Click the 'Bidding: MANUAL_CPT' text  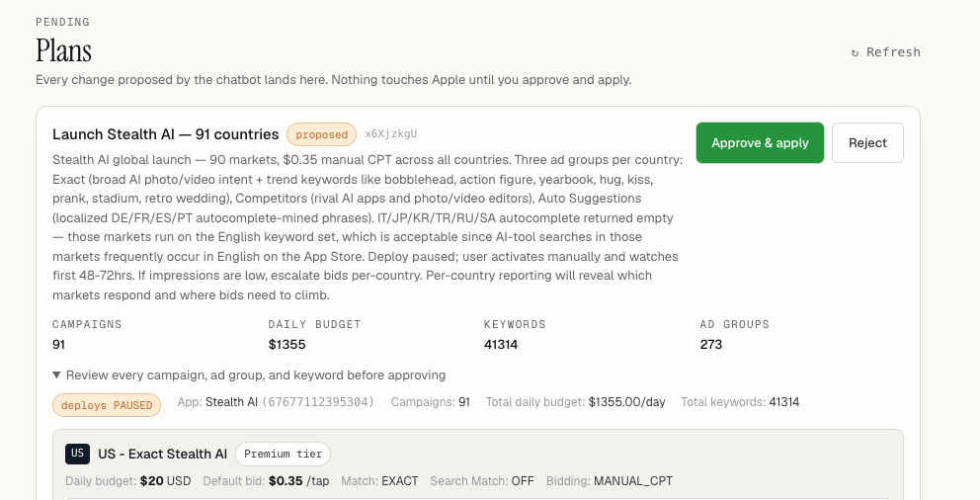click(610, 481)
